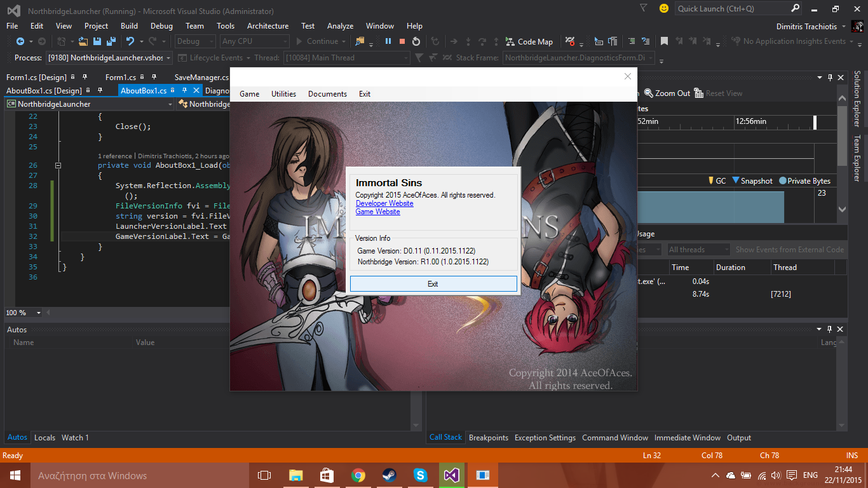The width and height of the screenshot is (868, 488).
Task: Collapse the AboutBox1_Load method outline
Action: [x=58, y=165]
